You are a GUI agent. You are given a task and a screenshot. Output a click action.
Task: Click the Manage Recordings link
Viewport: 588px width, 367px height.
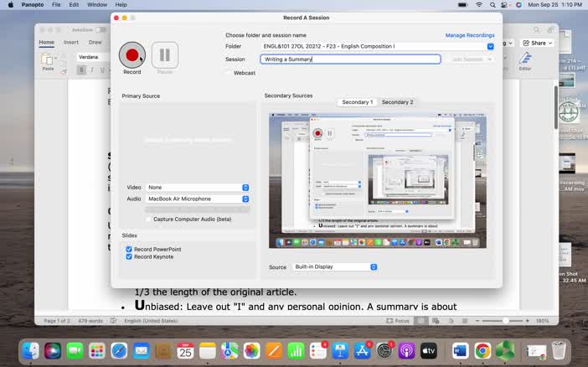(469, 35)
